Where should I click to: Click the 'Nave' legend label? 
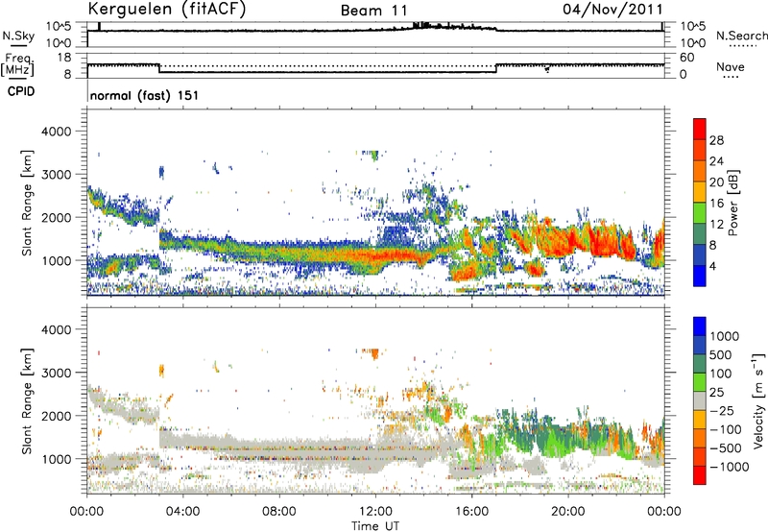(731, 67)
